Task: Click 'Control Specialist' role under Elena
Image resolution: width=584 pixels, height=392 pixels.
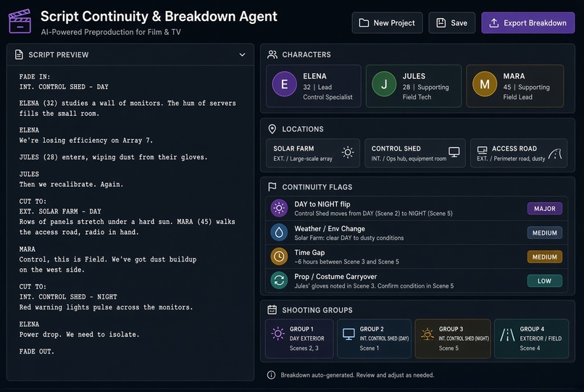Action: coord(328,97)
